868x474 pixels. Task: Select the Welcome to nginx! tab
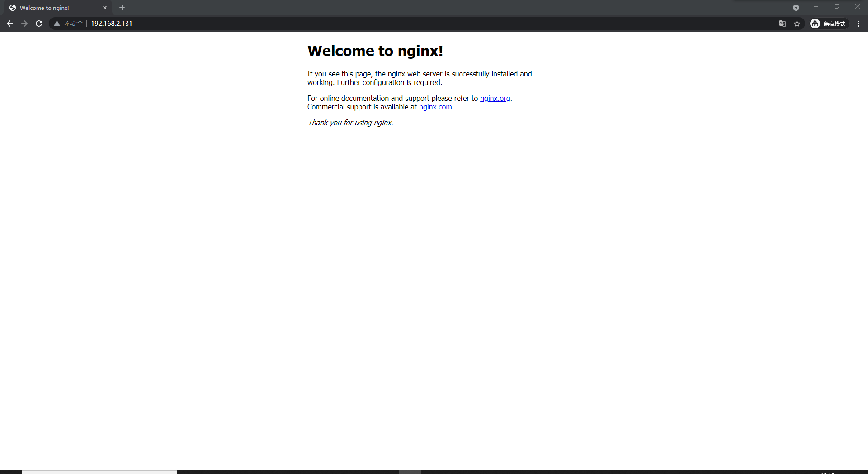click(58, 8)
